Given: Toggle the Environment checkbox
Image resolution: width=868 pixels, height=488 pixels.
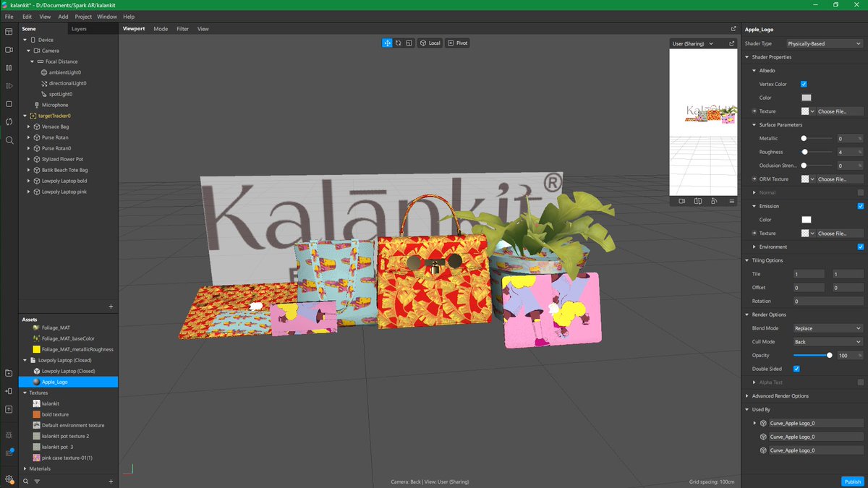Looking at the screenshot, I should tap(860, 247).
